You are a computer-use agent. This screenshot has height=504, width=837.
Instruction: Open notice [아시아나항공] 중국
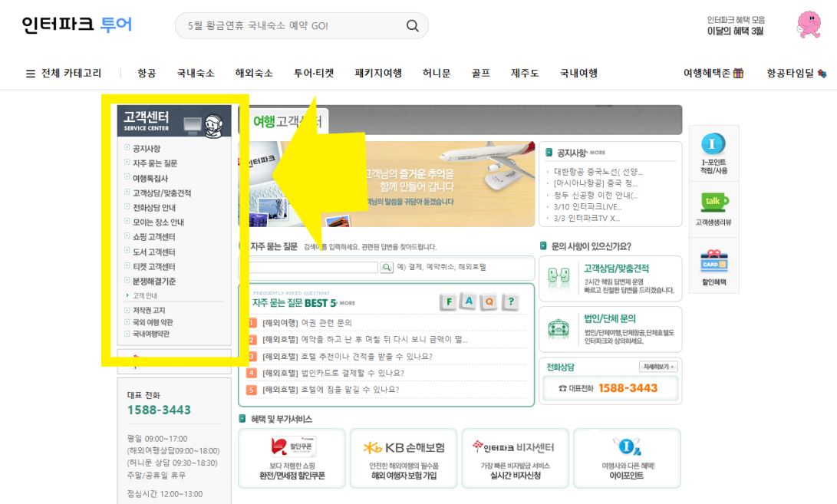[596, 183]
